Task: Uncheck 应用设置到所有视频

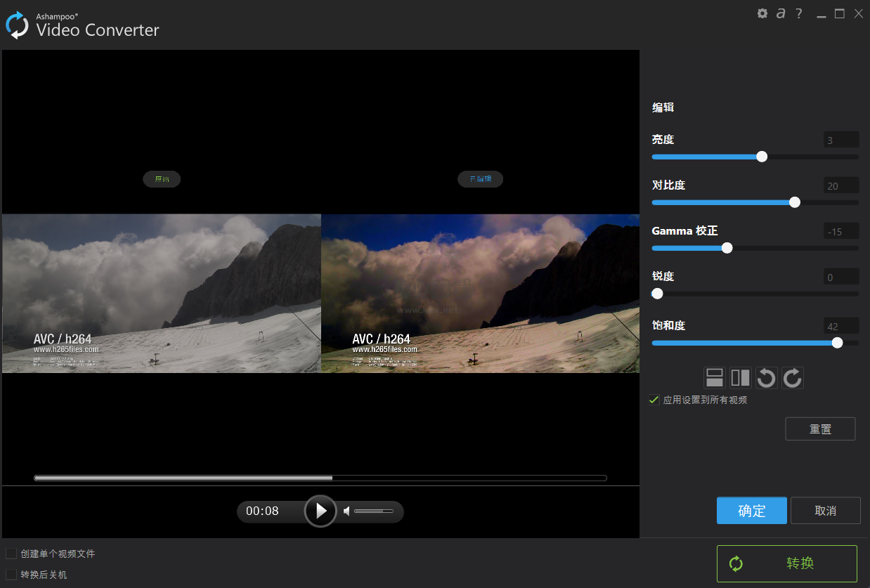Action: (654, 399)
